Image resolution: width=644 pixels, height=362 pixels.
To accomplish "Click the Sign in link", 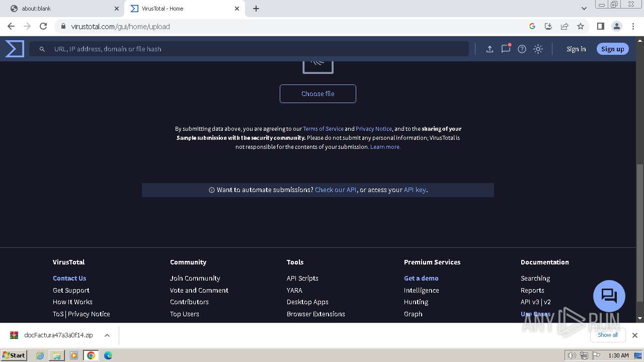I will point(576,49).
